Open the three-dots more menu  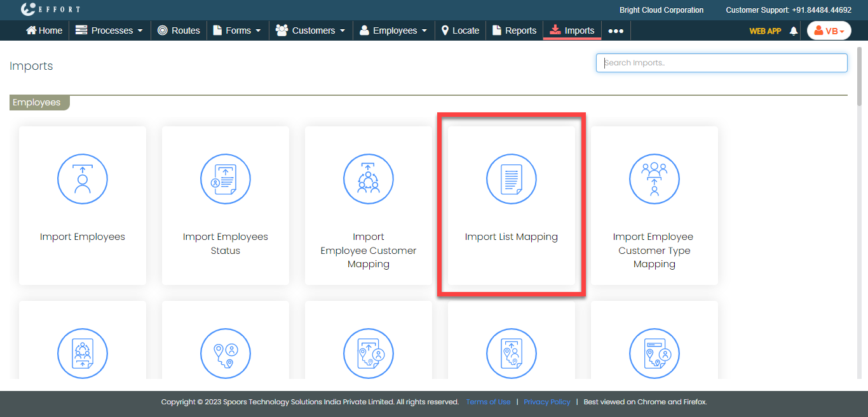(616, 30)
